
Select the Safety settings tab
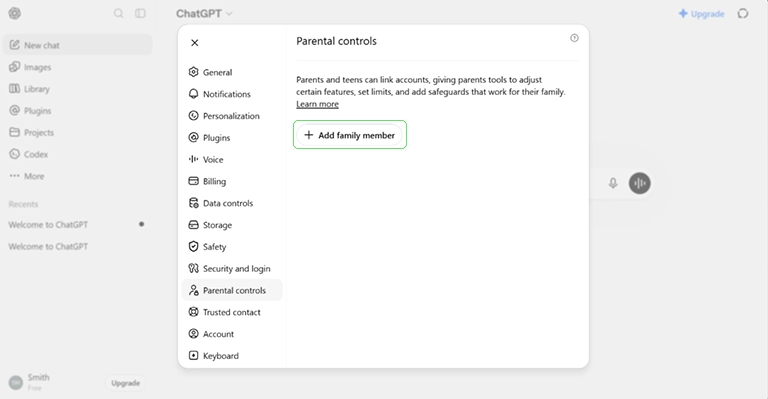(232, 246)
